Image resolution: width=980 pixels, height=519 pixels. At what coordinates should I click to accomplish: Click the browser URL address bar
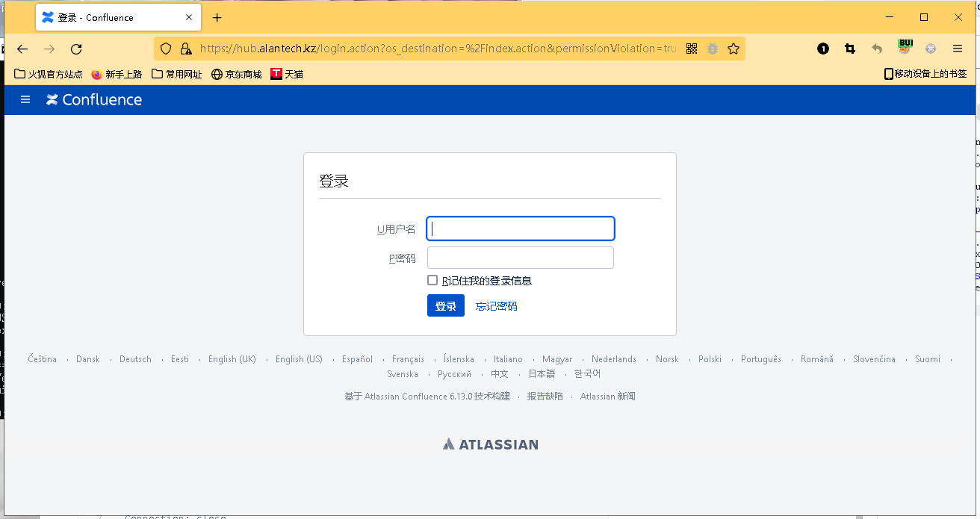pos(439,49)
